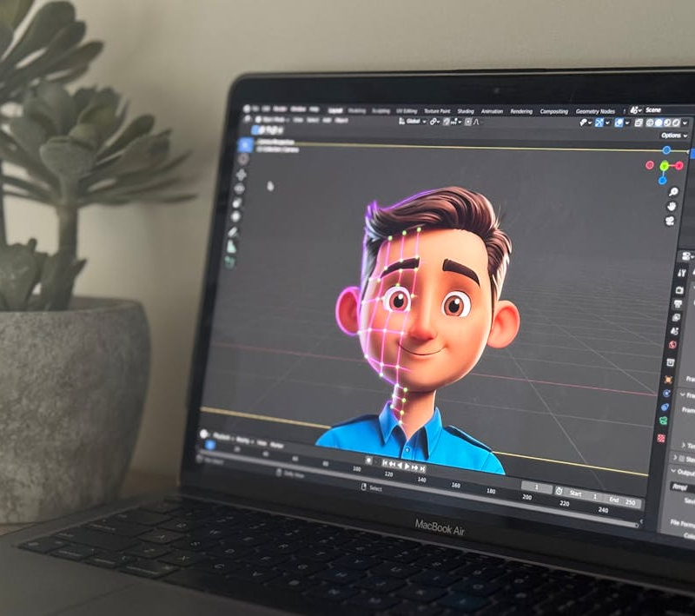
Task: Switch to solid viewport shading
Action: pos(659,123)
